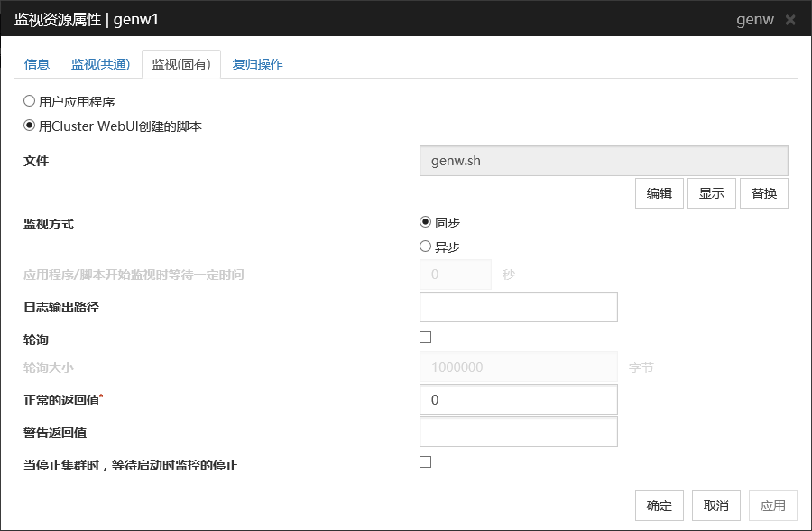Switch to the 信息 tab
Viewport: 812px width, 531px height.
pyautogui.click(x=37, y=64)
